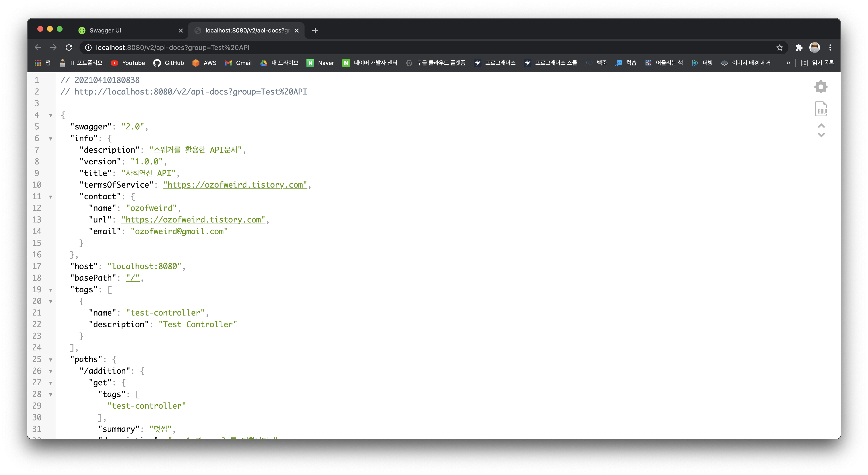Click the collapse-all up chevron
Image resolution: width=868 pixels, height=475 pixels.
821,126
